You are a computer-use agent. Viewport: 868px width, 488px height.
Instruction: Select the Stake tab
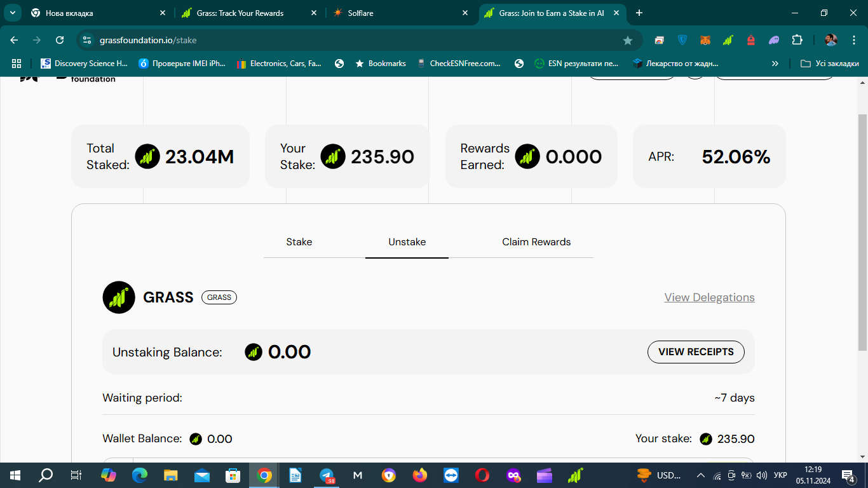(299, 242)
